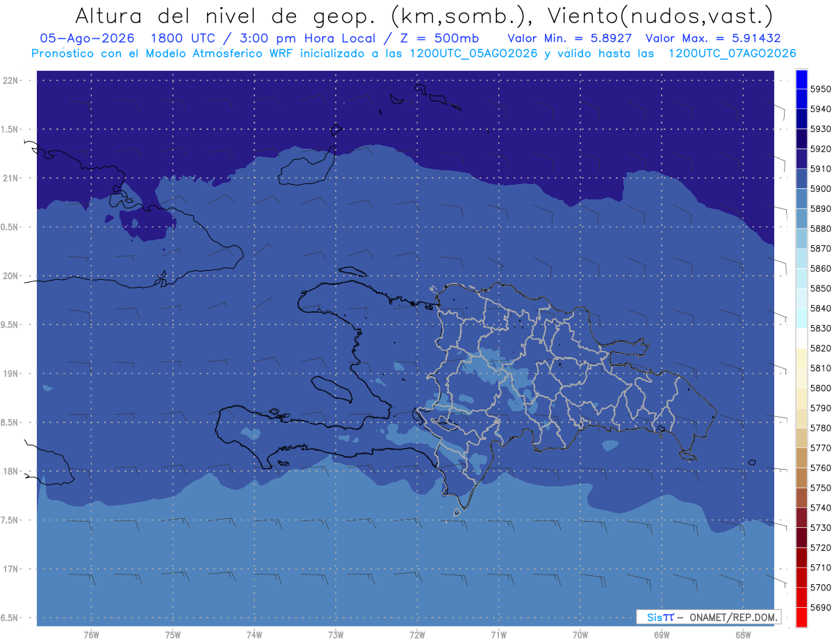Screen dimensions: 834x644
Task: Click the longitude axis label '70W'
Action: tap(580, 635)
